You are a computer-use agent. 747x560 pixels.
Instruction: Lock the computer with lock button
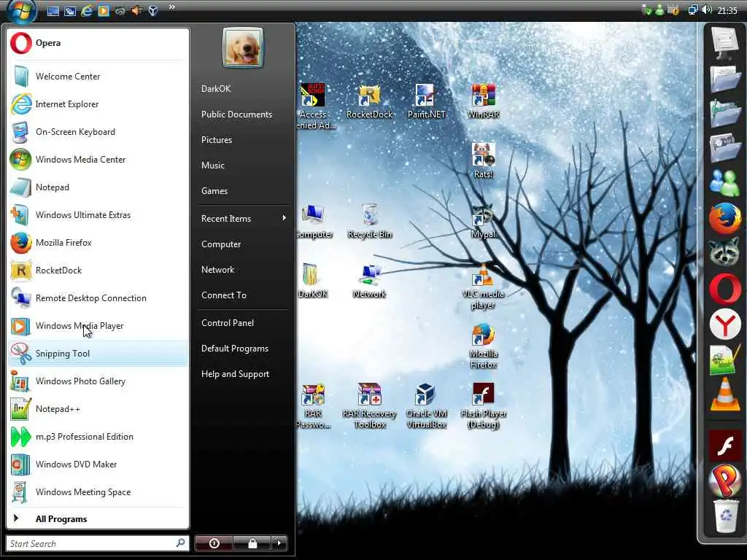[x=252, y=543]
